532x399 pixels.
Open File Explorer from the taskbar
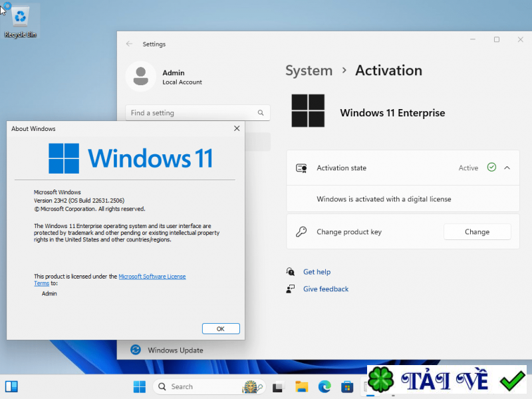[301, 386]
